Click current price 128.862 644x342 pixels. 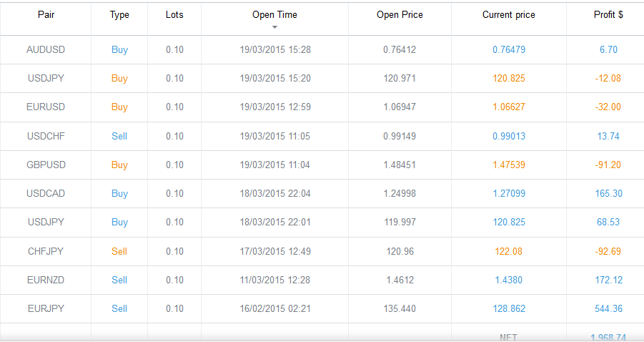pos(509,308)
